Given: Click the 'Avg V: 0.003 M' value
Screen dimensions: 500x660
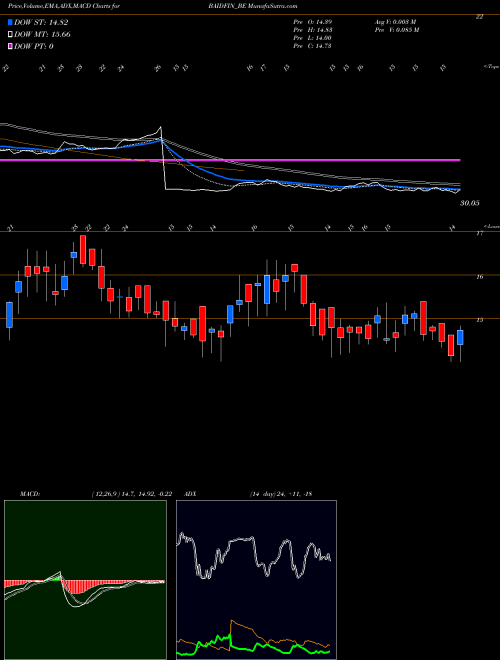Looking at the screenshot, I should click(x=396, y=22).
